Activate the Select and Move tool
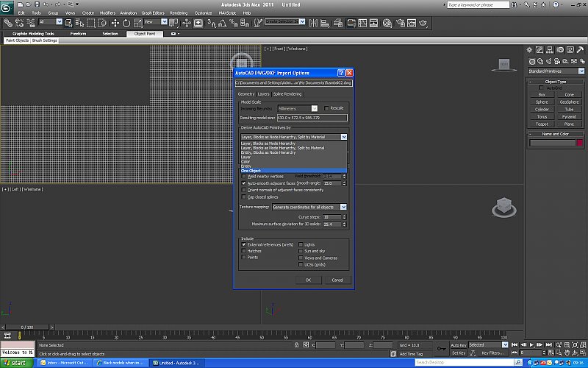The image size is (588, 368). [x=115, y=23]
